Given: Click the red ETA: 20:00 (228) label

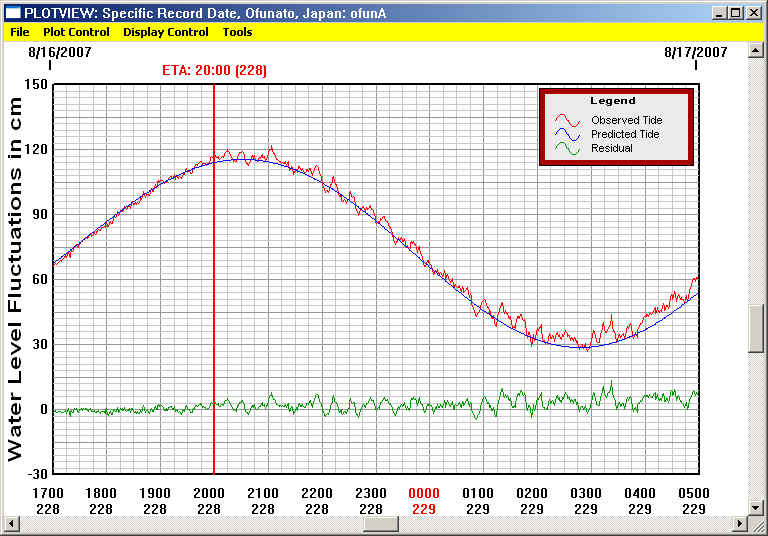Looking at the screenshot, I should 215,71.
